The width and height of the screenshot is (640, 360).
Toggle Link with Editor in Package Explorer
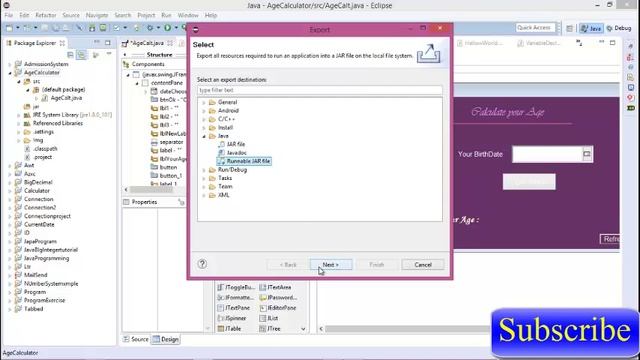(x=82, y=55)
